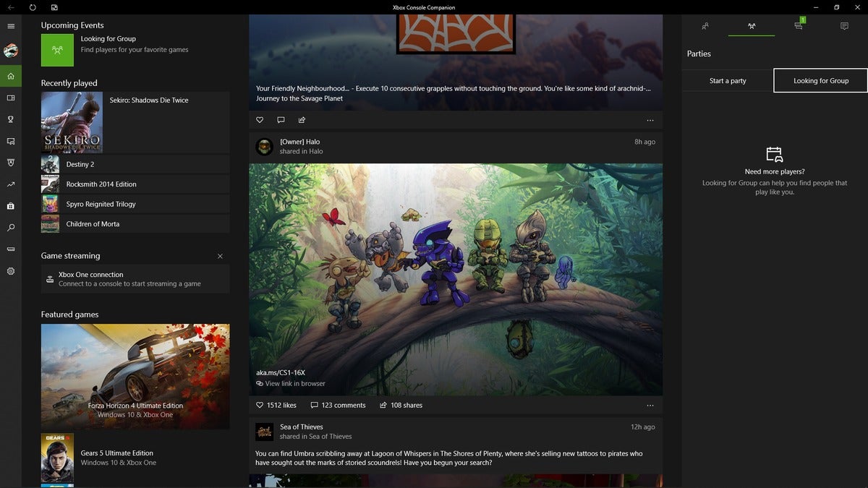Viewport: 868px width, 488px height.
Task: Select Children of Morta in Recently played
Action: [x=135, y=224]
